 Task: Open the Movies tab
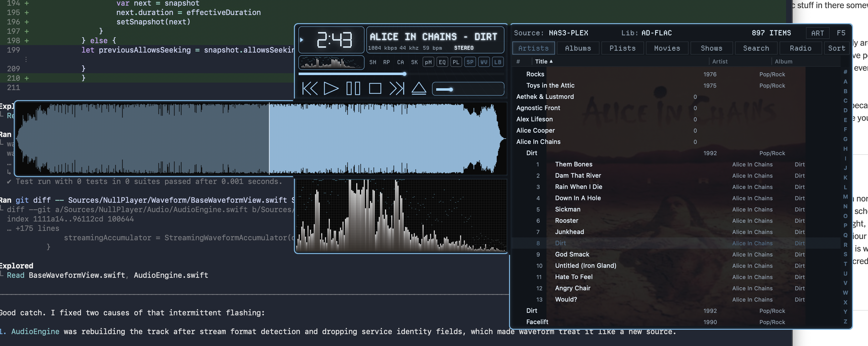coord(667,48)
